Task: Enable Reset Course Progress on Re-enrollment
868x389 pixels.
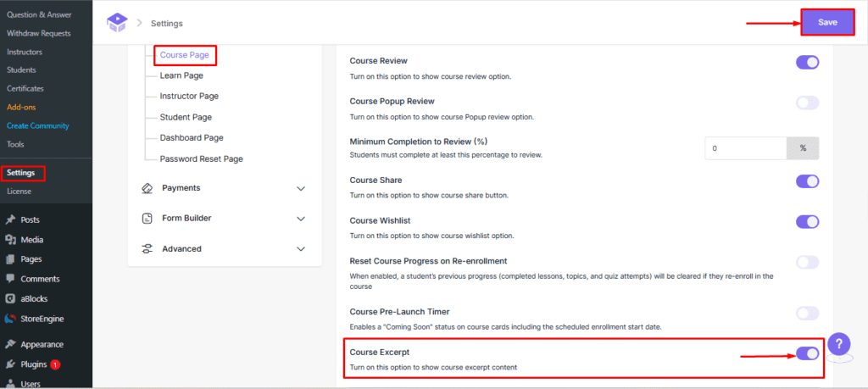Action: coord(807,263)
